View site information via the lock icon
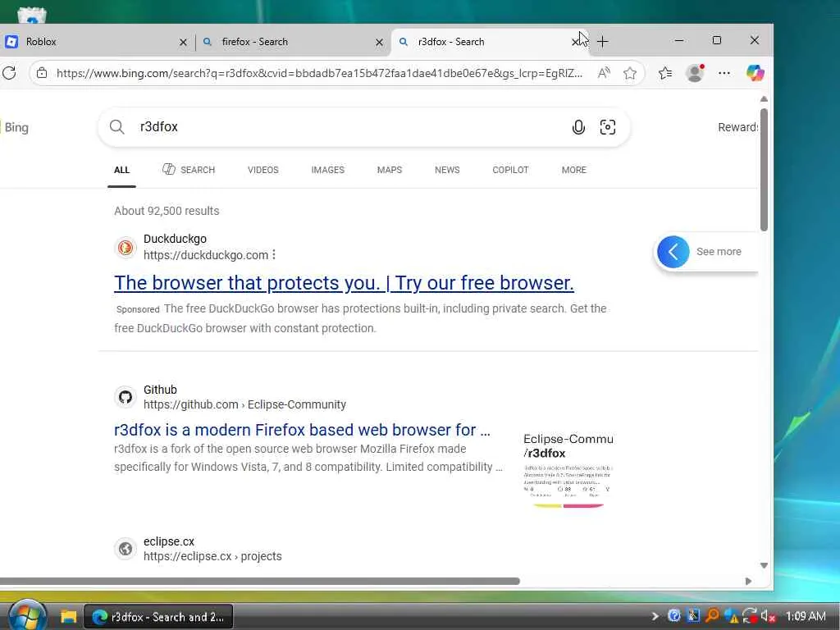The height and width of the screenshot is (630, 840). [42, 73]
